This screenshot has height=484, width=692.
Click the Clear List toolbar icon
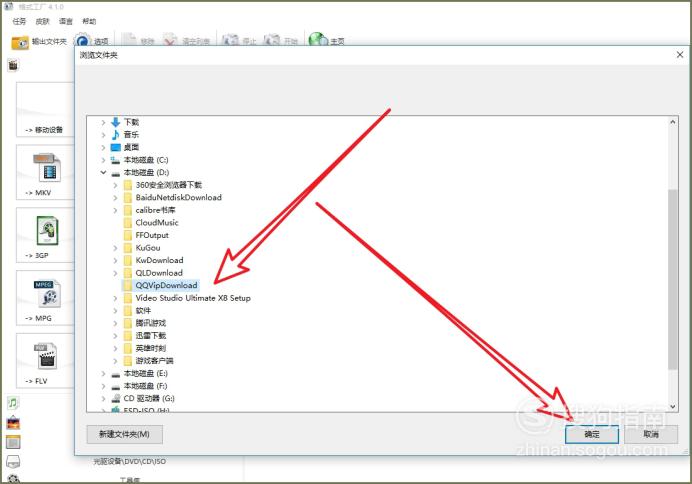pos(170,40)
